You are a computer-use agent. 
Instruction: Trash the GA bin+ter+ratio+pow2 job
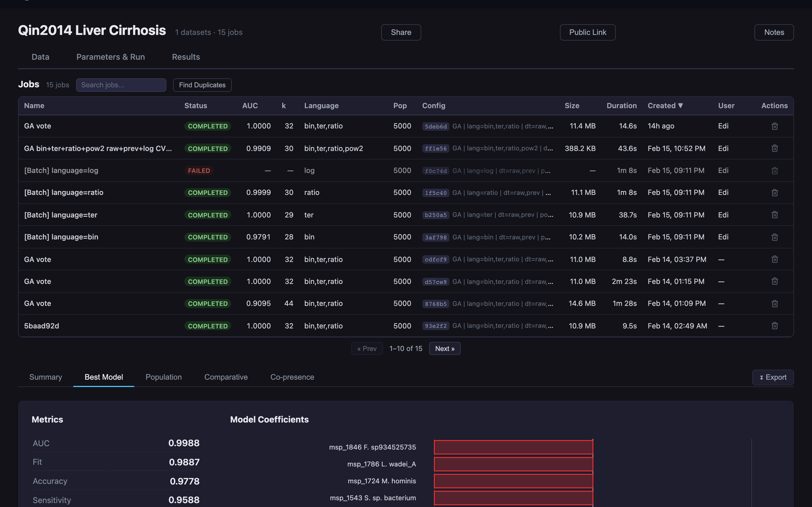point(775,148)
